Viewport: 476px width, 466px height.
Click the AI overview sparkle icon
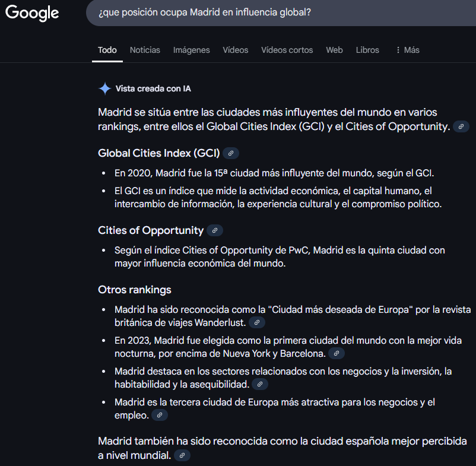[x=105, y=88]
